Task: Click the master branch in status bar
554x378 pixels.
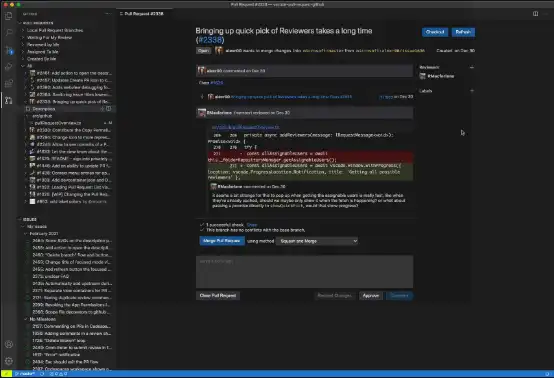Action: [x=25, y=374]
